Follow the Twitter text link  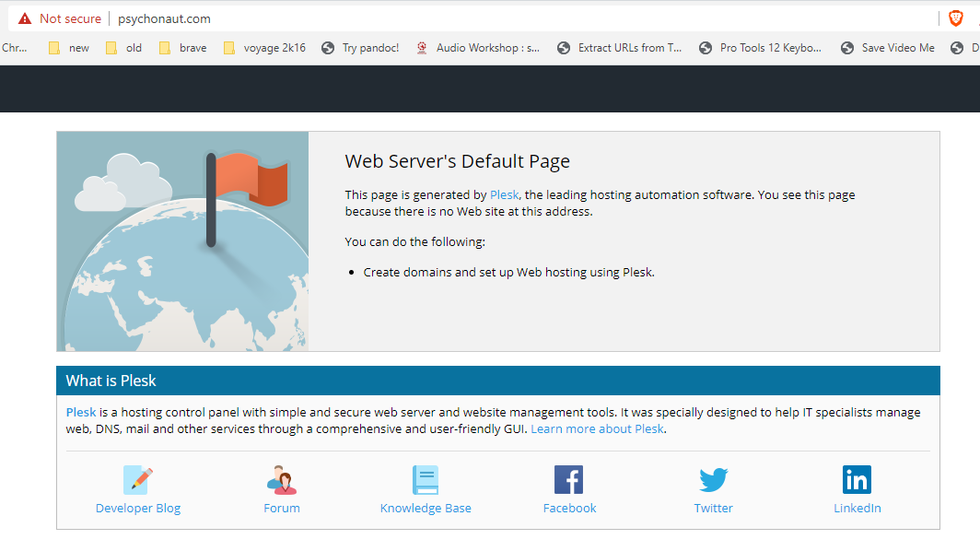coord(713,509)
